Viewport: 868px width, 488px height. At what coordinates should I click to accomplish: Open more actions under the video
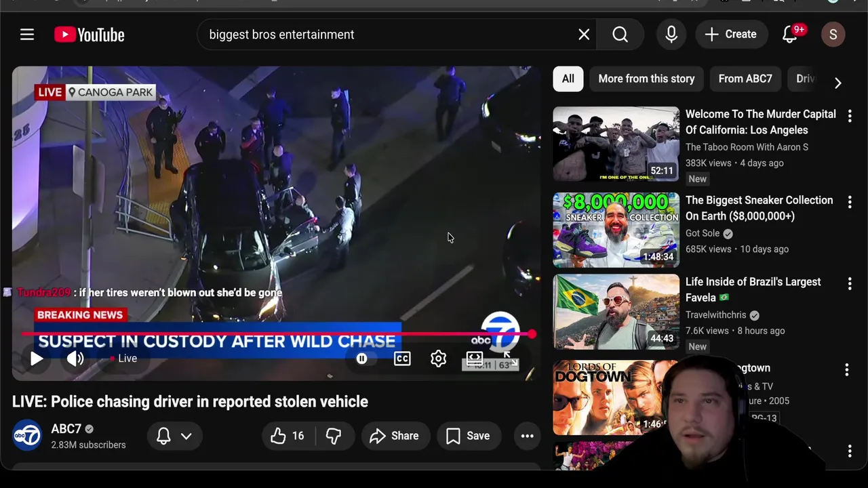pyautogui.click(x=527, y=436)
